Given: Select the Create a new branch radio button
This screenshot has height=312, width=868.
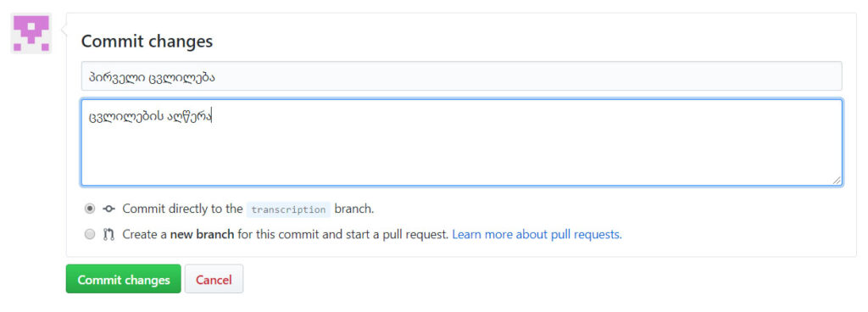Looking at the screenshot, I should [90, 235].
